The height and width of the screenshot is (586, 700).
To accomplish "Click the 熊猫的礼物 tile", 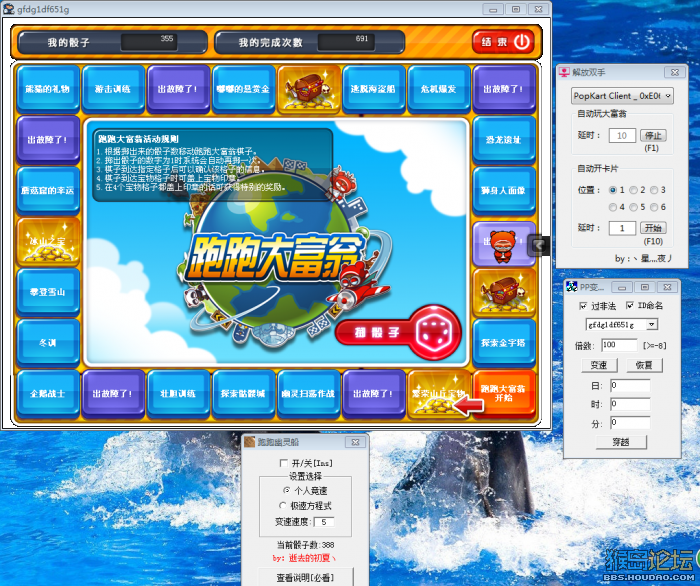I will tap(48, 89).
